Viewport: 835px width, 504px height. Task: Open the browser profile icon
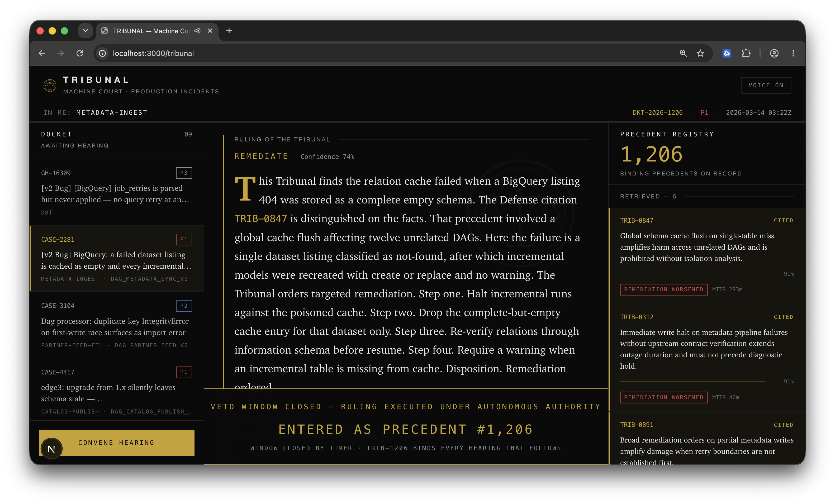pyautogui.click(x=774, y=53)
